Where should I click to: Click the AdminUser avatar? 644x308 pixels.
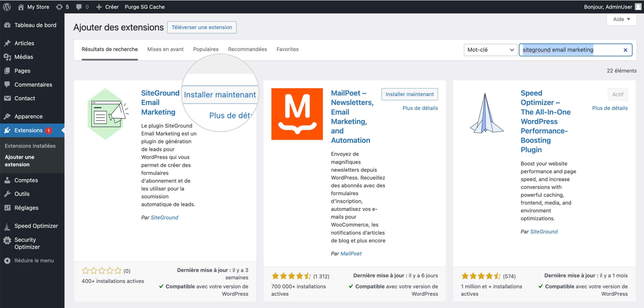click(638, 7)
